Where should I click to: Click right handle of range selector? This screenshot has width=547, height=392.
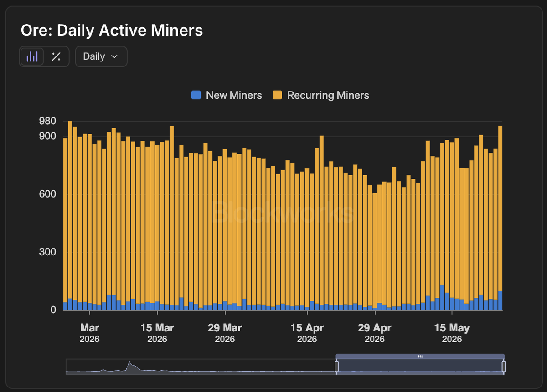tap(504, 367)
